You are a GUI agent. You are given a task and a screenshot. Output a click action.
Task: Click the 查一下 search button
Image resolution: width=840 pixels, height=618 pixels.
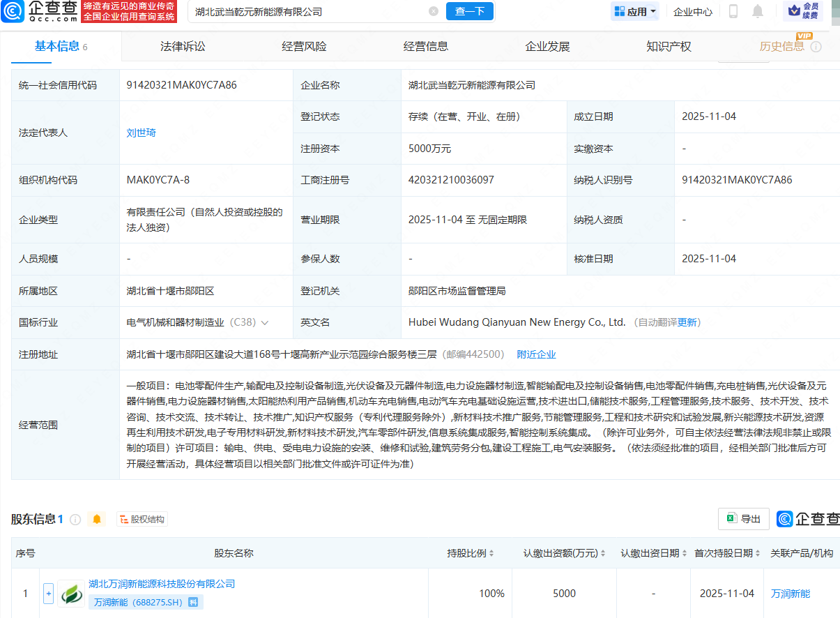tap(469, 12)
